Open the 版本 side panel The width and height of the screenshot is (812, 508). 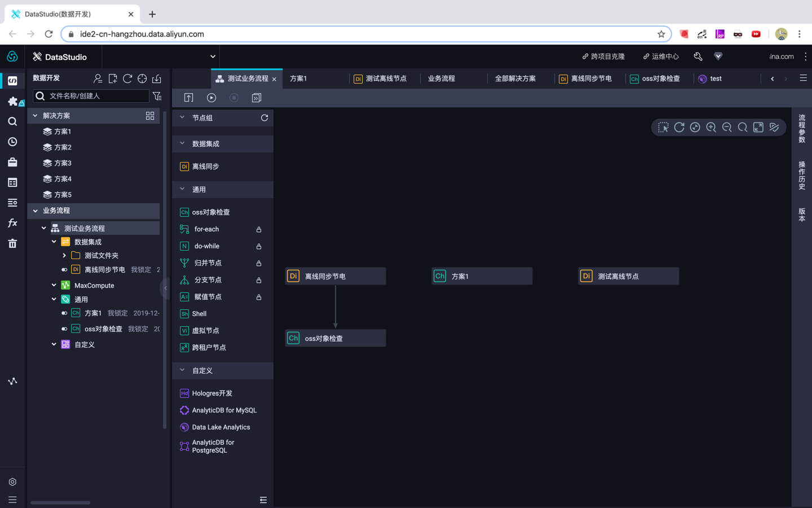(x=802, y=214)
